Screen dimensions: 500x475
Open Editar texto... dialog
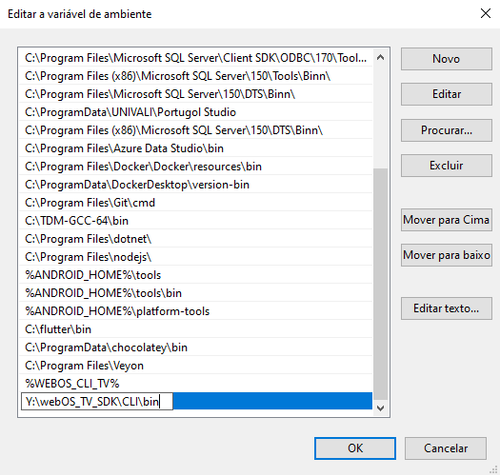[x=446, y=308]
